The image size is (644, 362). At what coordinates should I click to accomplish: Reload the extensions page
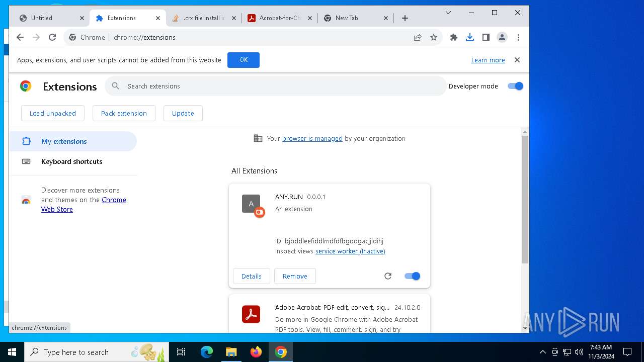click(52, 37)
